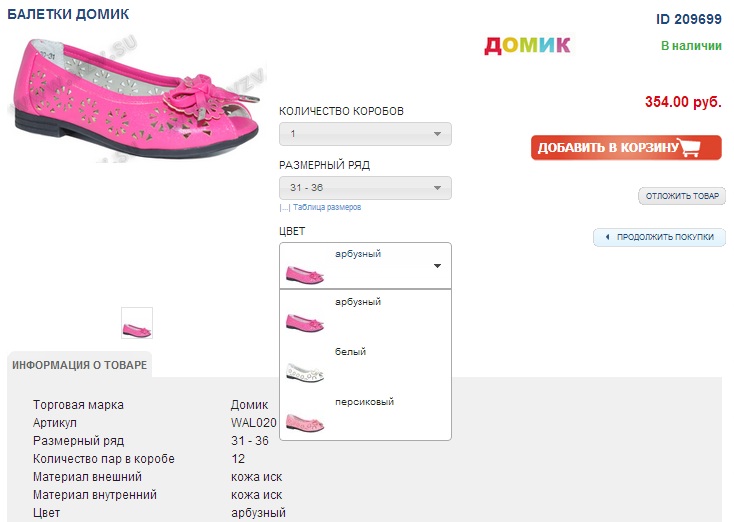Click the БАЛЕТКИ ДОМИК product title
This screenshot has height=522, width=734.
pos(68,16)
